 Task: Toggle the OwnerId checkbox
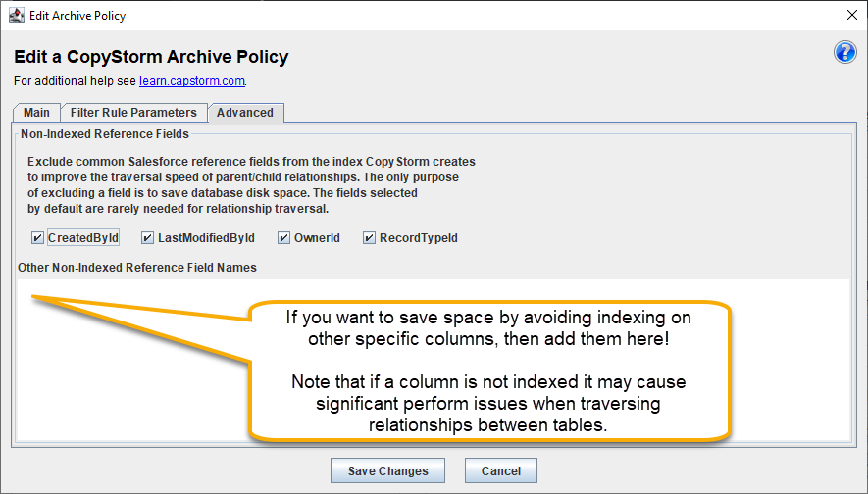click(284, 238)
